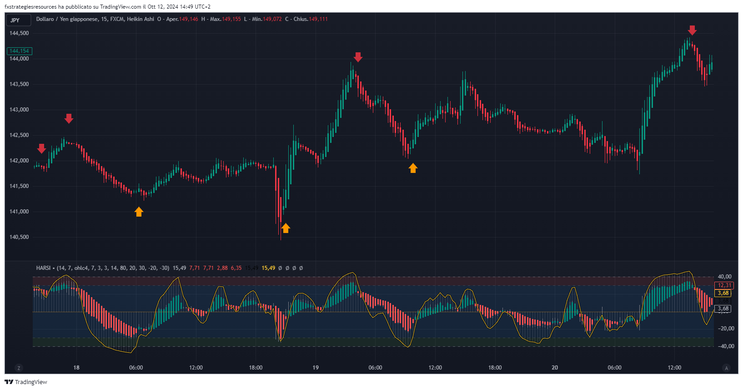Viewport: 743px width, 390px height.
Task: Click the green 144,154 price label
Action: [19, 51]
